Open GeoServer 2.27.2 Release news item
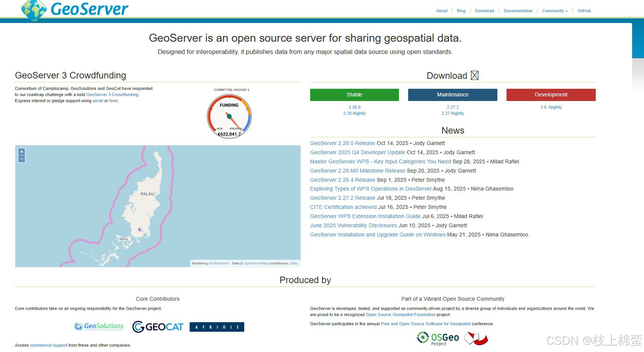Viewport: 644px width, 352px height. tap(343, 198)
